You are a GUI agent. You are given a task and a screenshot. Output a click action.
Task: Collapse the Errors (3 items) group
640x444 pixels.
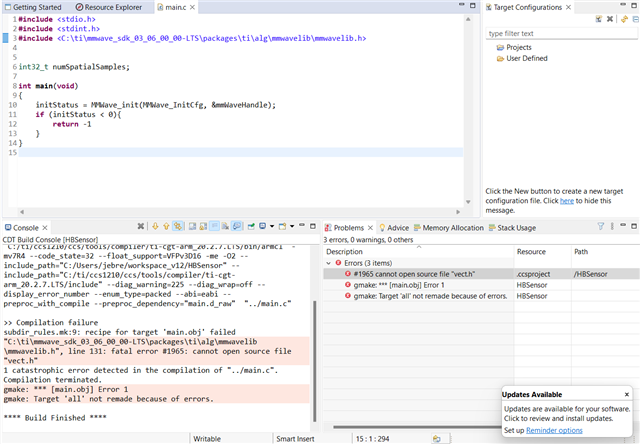point(329,263)
